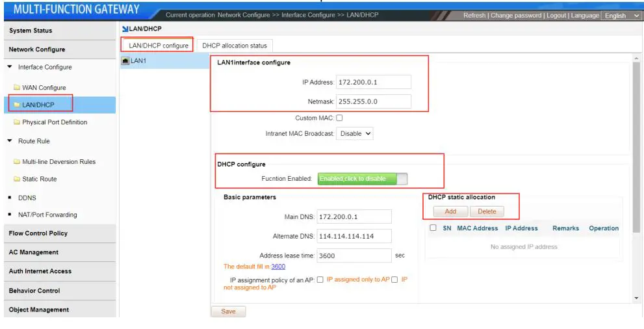Click the LAN1 network port icon
This screenshot has width=644, height=329.
(x=125, y=60)
